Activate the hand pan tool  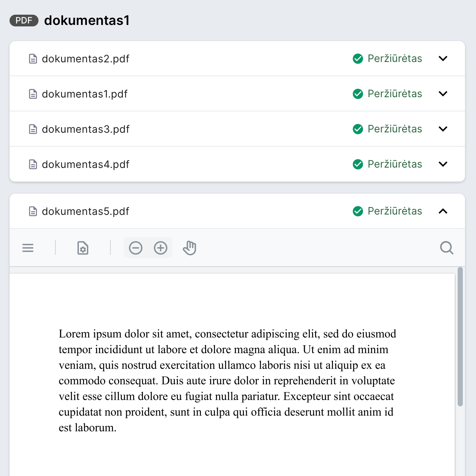pyautogui.click(x=190, y=248)
